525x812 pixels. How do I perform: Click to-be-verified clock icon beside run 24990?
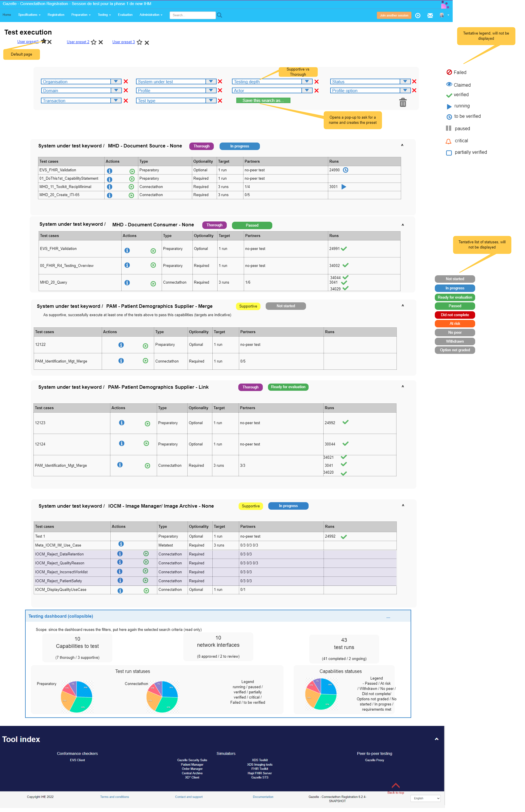click(346, 170)
